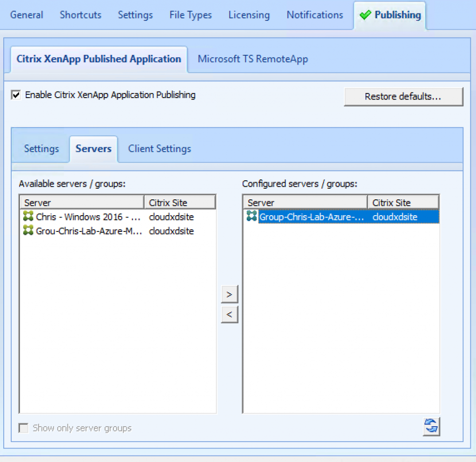Open the Notifications tab
This screenshot has height=462, width=476.
click(315, 15)
